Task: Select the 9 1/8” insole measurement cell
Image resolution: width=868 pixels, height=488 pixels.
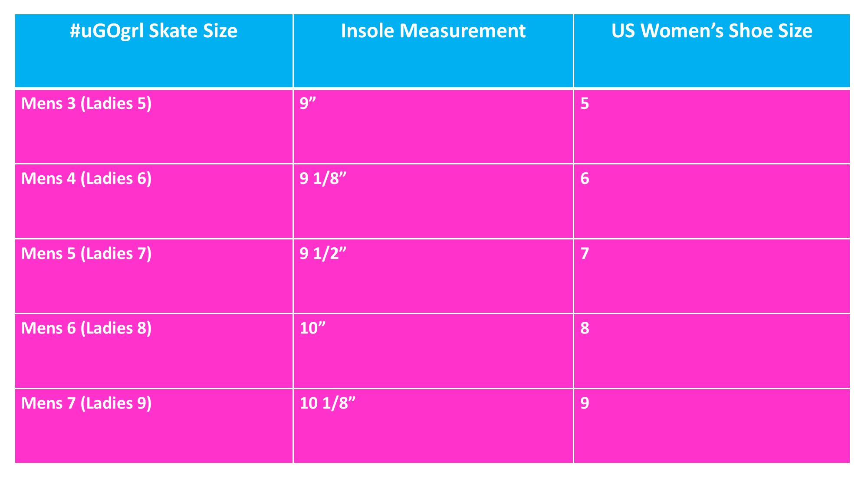Action: click(323, 179)
